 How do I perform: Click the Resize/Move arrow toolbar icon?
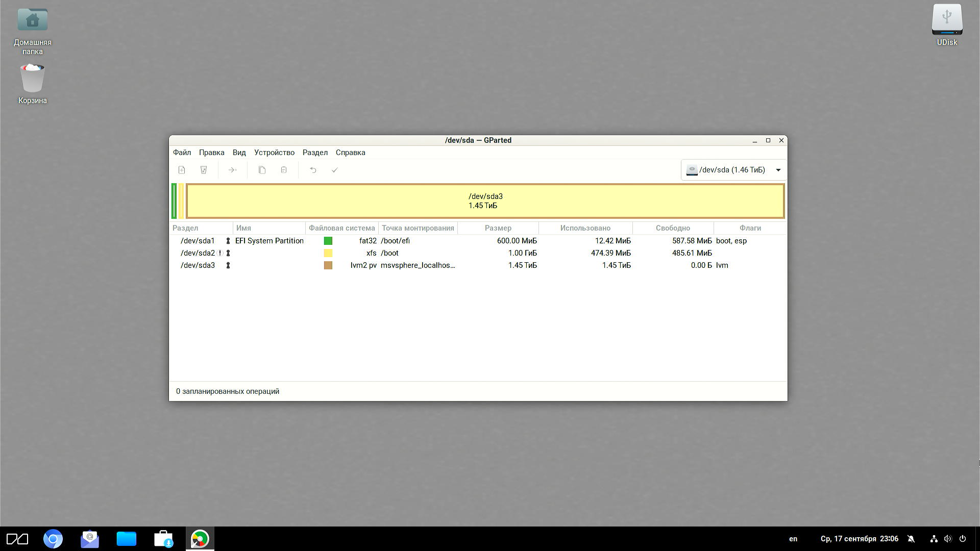232,170
